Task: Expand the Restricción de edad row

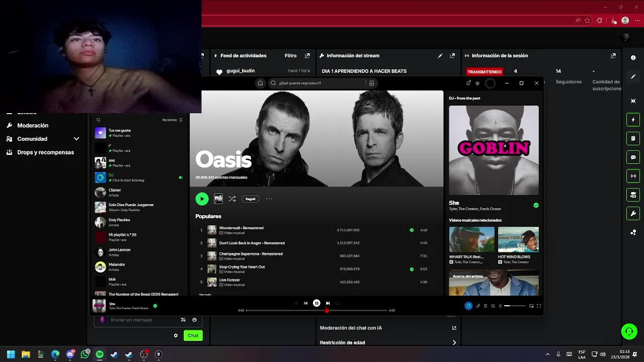Action: 388,343
